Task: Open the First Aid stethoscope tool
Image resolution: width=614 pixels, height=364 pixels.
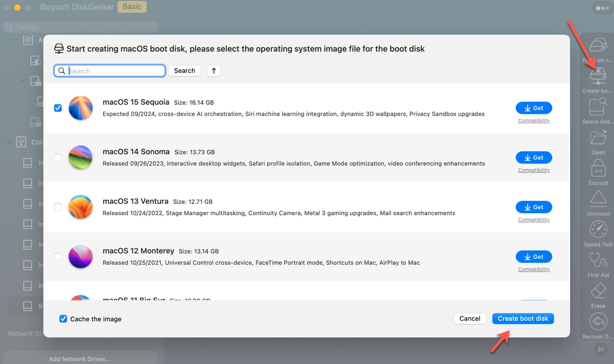Action: (598, 261)
